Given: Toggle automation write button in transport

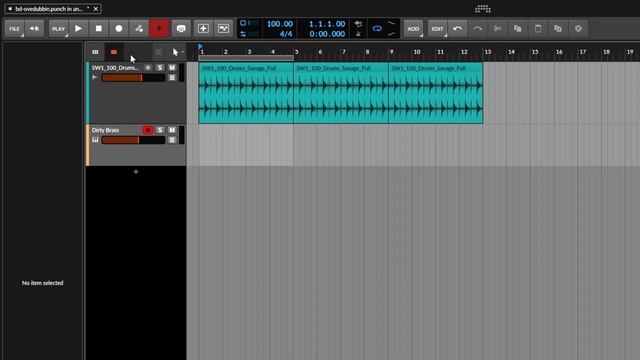Looking at the screenshot, I should coord(139,29).
